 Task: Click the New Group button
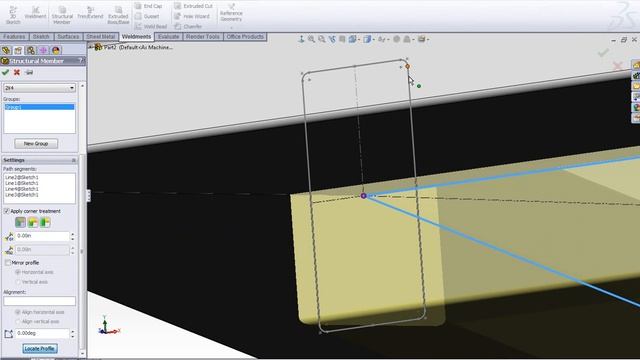point(36,144)
